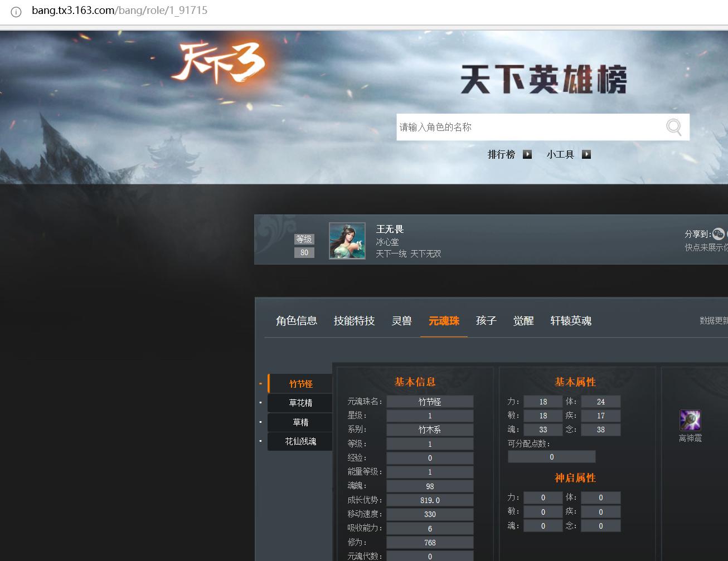Click the 修为 value 768
Image resolution: width=728 pixels, height=561 pixels.
430,543
